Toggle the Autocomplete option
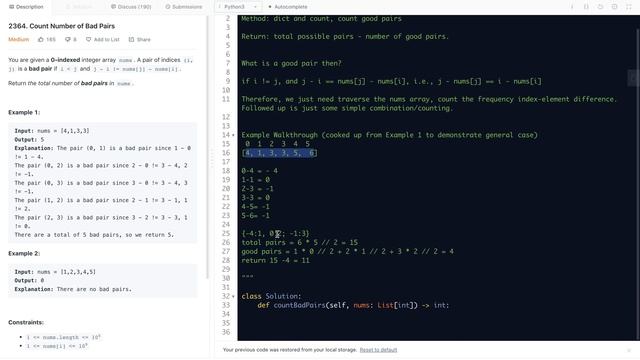640x360 pixels. 288,7
